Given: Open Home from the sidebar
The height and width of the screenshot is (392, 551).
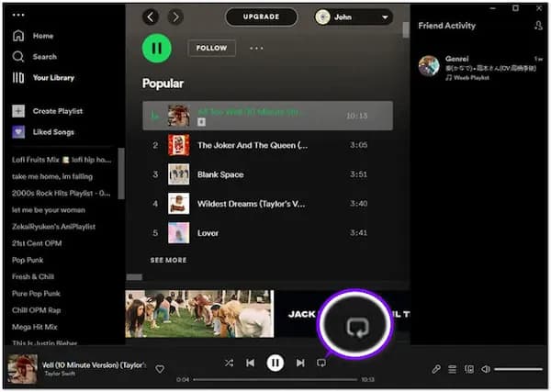Looking at the screenshot, I should (42, 36).
